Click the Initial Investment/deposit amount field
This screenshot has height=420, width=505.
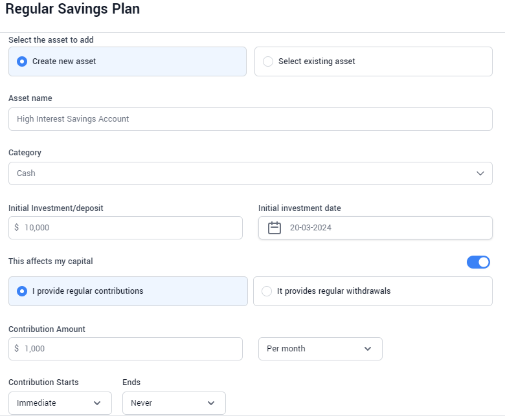pyautogui.click(x=126, y=228)
